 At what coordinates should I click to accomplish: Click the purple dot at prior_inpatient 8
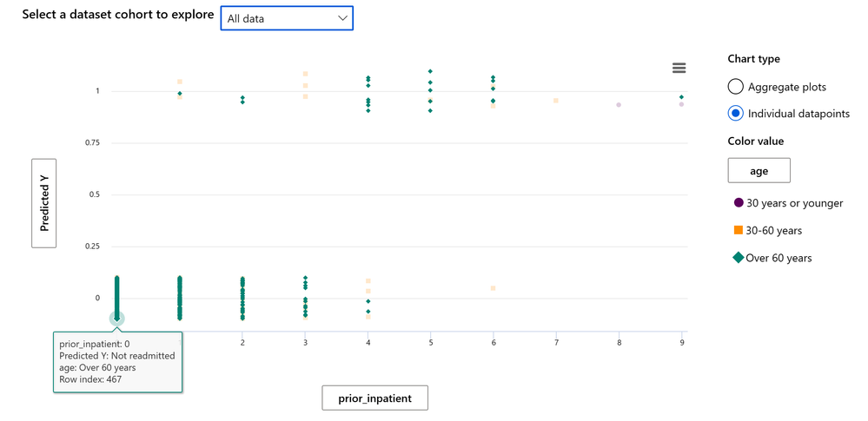[x=619, y=104]
